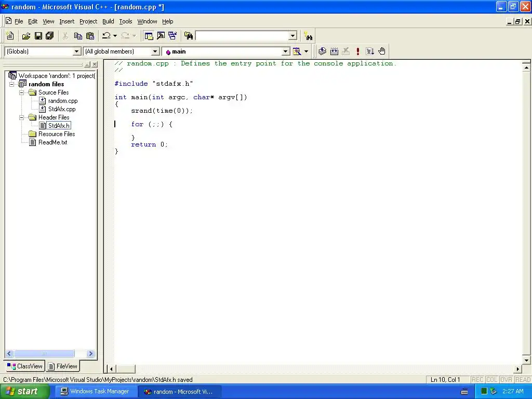Click the Search binoculars icon after the find box
This screenshot has width=532, height=399.
pos(308,36)
